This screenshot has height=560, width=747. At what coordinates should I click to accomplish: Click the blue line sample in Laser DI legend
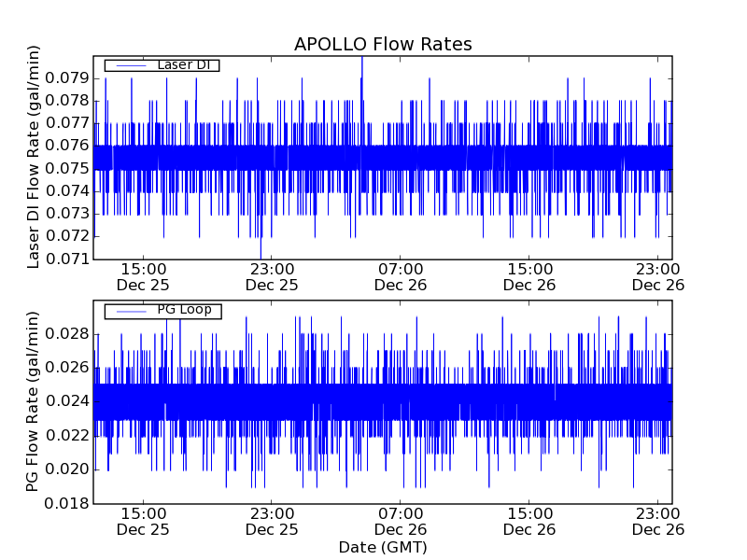(x=131, y=65)
